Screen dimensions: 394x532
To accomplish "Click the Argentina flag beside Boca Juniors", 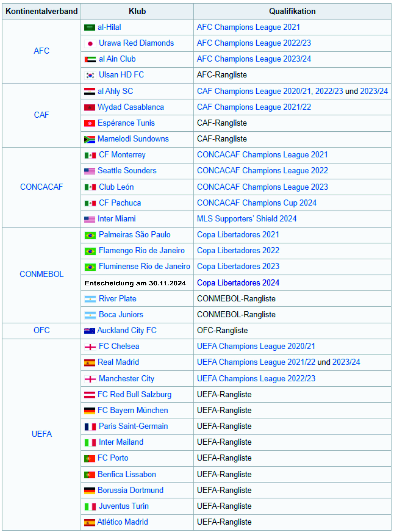I will [90, 315].
